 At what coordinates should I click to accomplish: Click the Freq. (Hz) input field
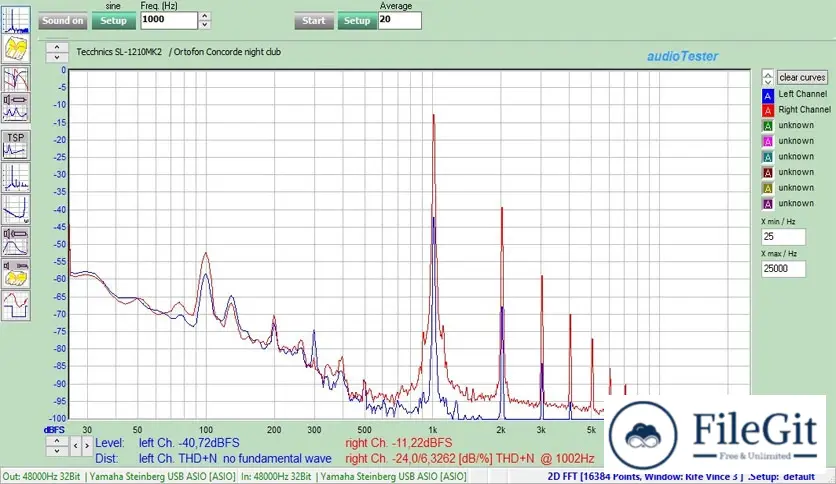click(x=168, y=20)
